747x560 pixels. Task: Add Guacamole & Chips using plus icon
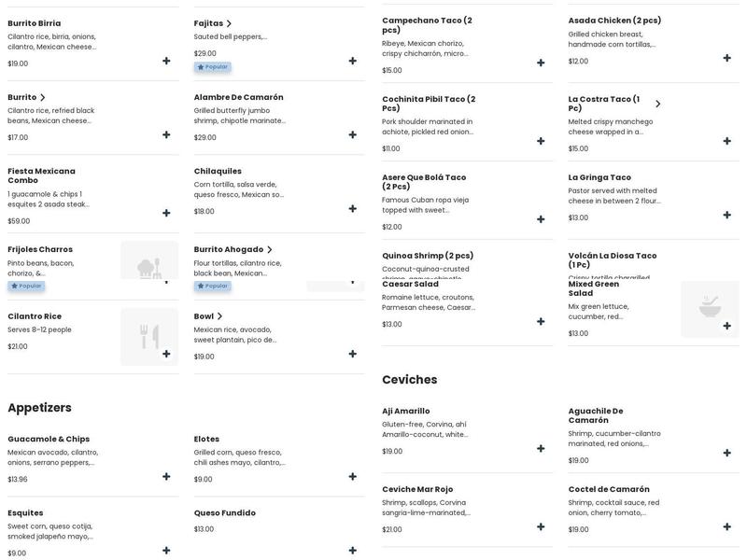pyautogui.click(x=166, y=476)
